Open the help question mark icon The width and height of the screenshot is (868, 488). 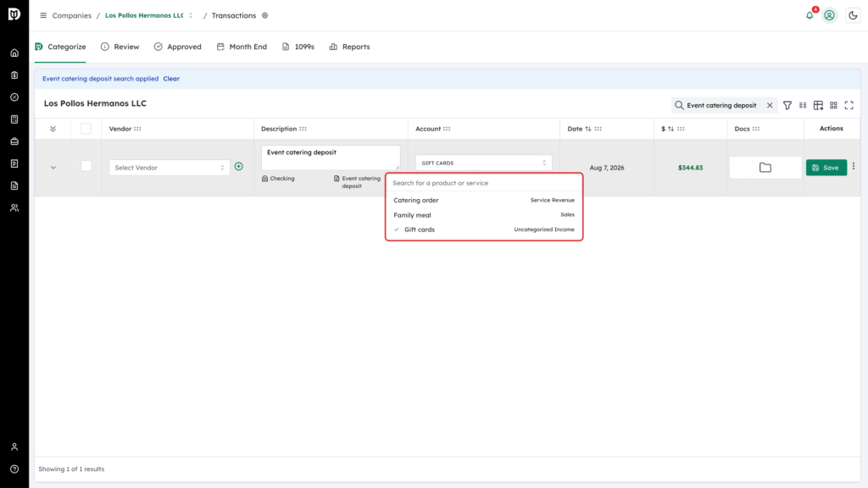(x=14, y=469)
